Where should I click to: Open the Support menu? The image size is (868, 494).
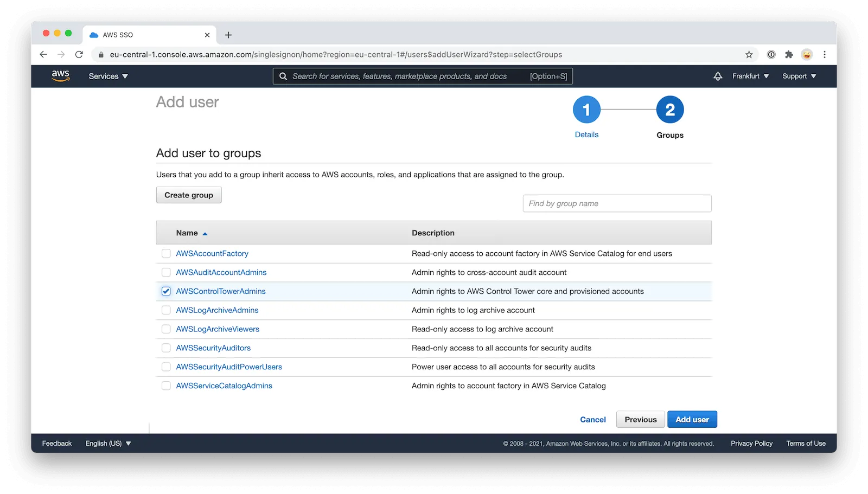tap(798, 76)
